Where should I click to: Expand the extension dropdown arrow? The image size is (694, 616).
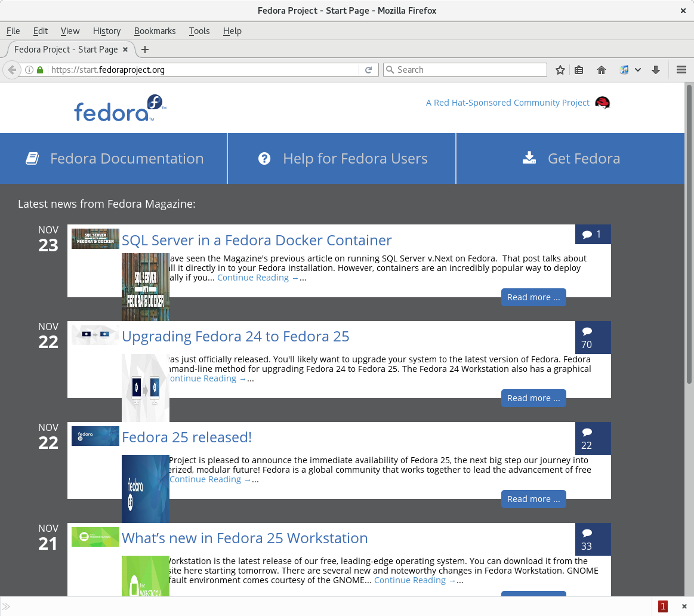[638, 69]
